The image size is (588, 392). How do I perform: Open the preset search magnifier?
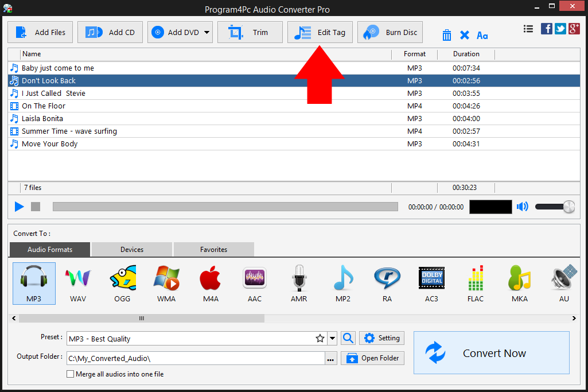point(348,338)
